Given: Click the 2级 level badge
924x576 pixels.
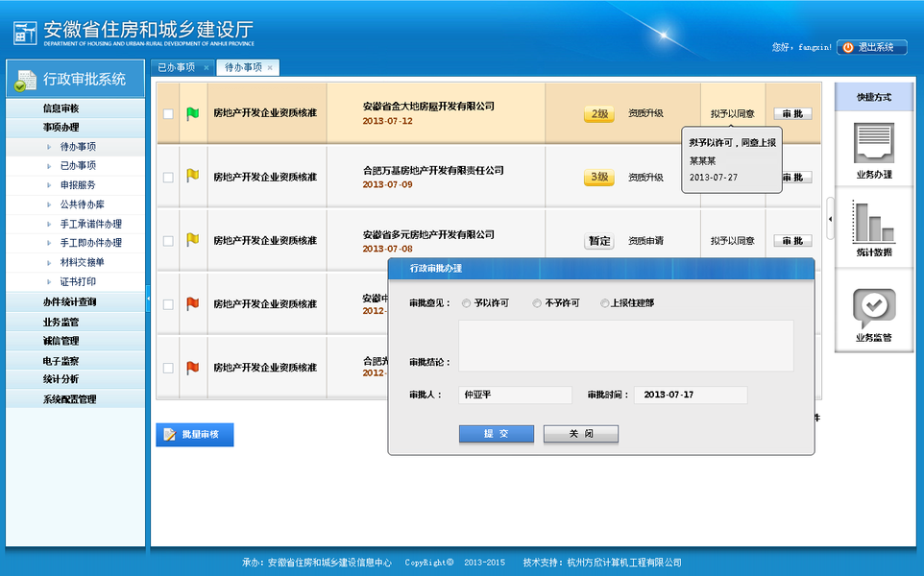Looking at the screenshot, I should [599, 113].
